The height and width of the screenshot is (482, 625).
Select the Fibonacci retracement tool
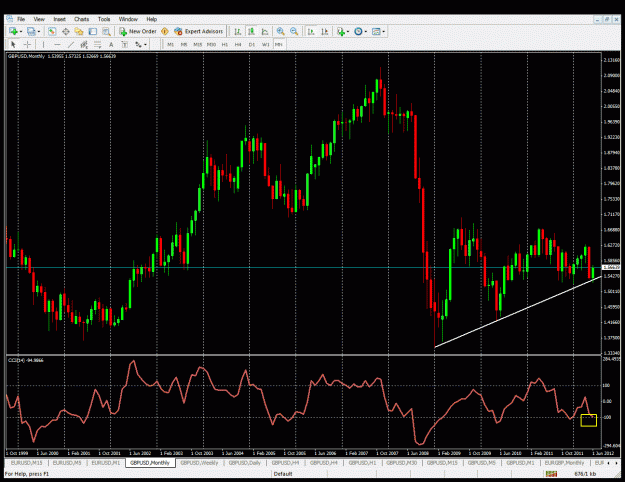click(98, 44)
